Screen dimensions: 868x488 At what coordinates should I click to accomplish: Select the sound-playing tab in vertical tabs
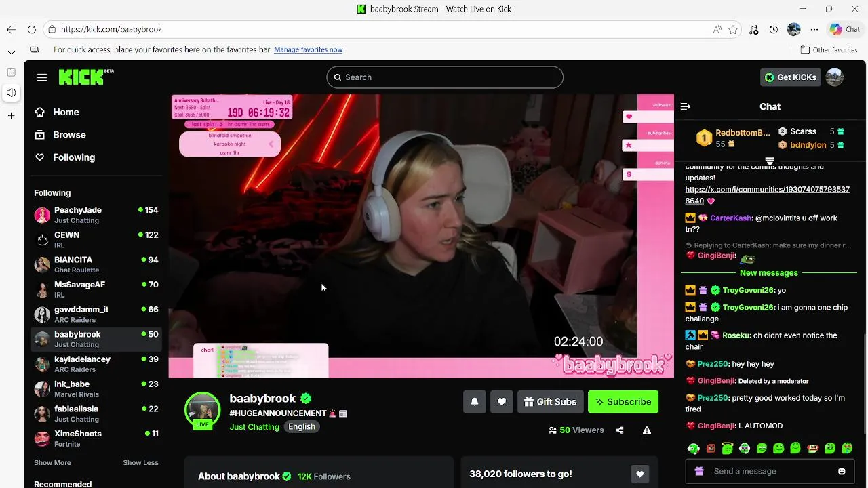tap(12, 93)
